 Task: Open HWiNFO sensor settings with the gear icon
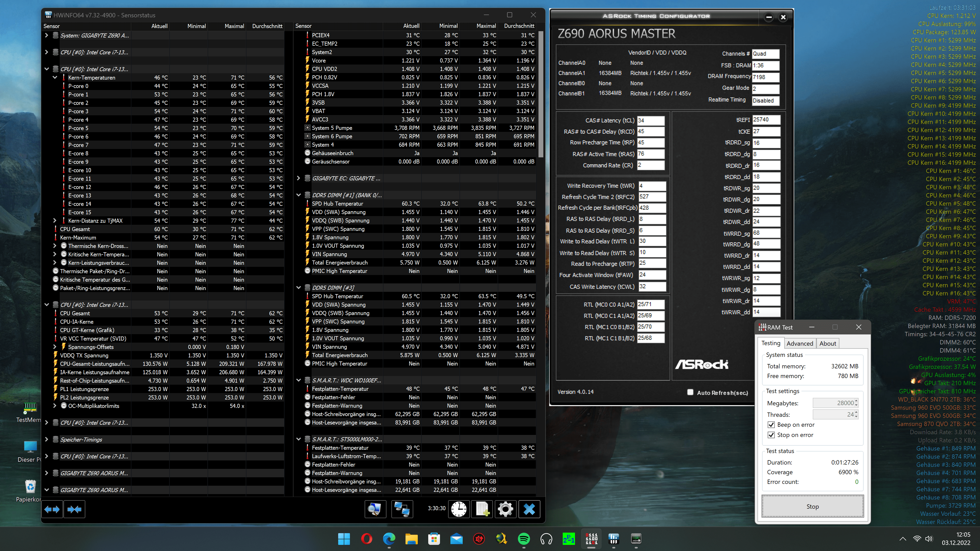pyautogui.click(x=505, y=509)
